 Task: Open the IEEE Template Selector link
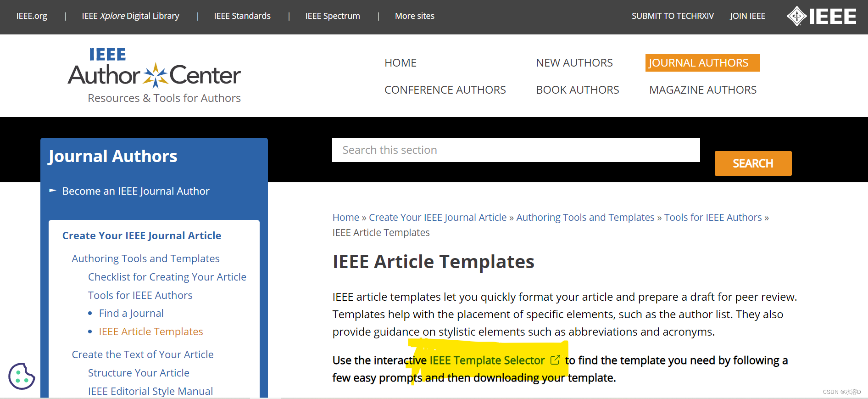[487, 360]
